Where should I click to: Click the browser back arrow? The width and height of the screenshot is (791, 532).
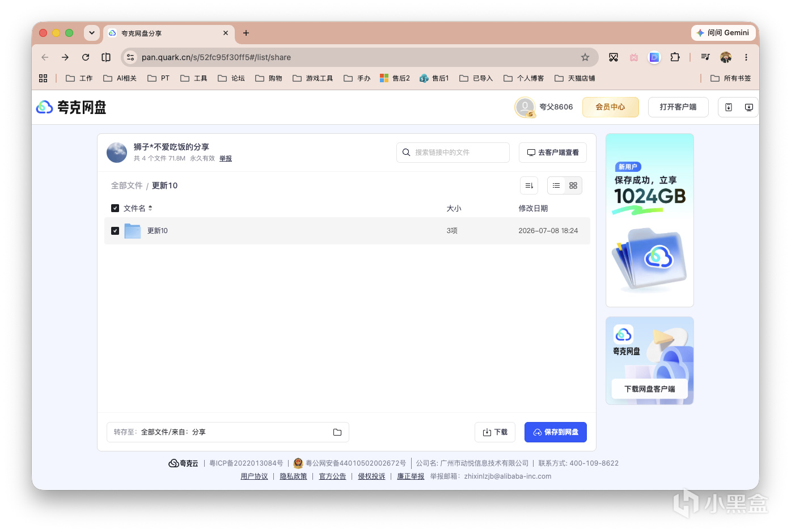(45, 57)
